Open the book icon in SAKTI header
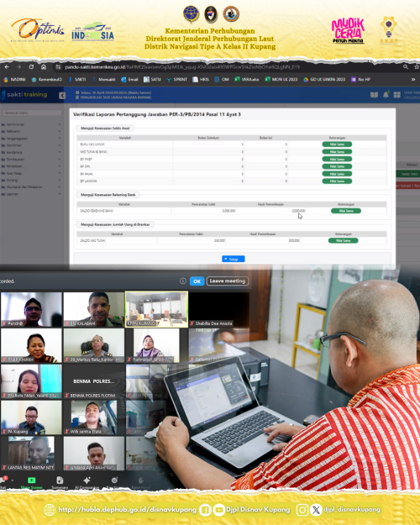 point(374,95)
